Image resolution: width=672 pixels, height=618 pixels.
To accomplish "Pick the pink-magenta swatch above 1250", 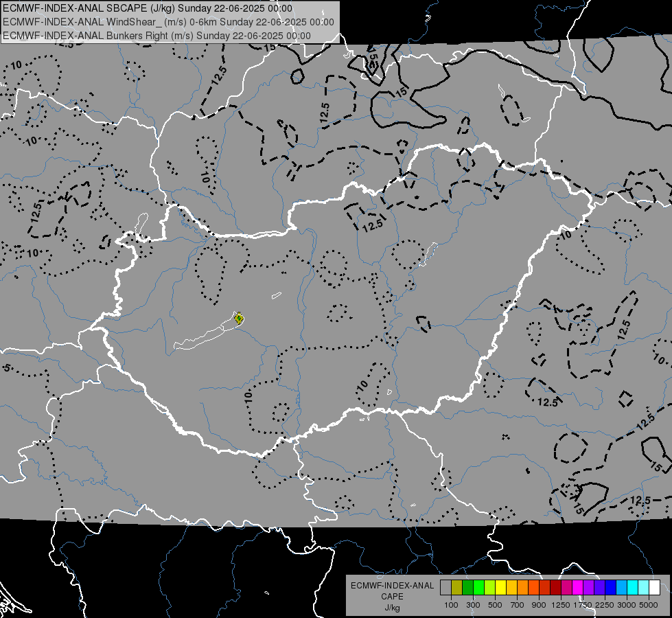I will coord(566,588).
